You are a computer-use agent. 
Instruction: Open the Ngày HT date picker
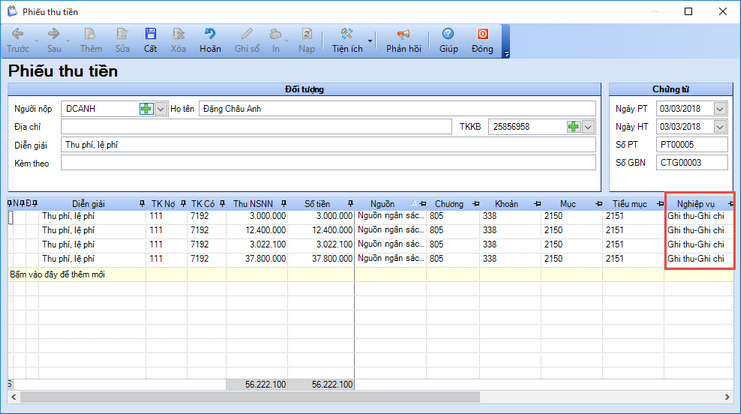720,127
